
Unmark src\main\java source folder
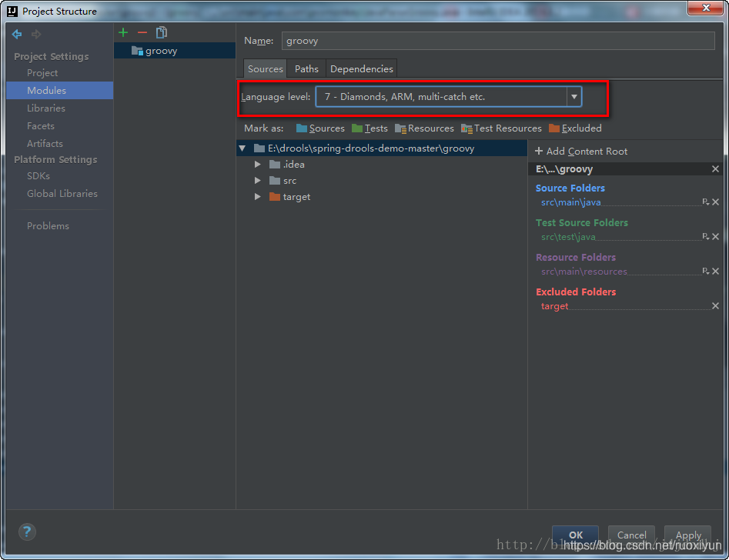point(715,202)
